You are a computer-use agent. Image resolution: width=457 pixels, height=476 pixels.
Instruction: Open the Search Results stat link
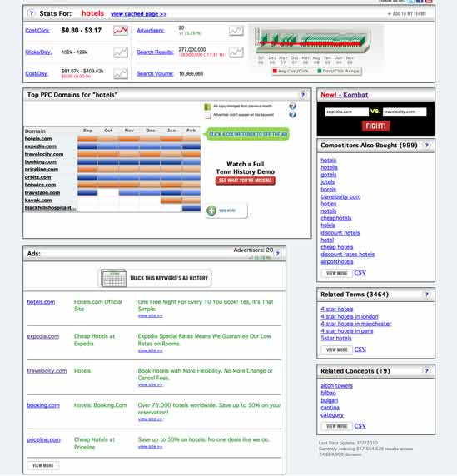click(155, 52)
